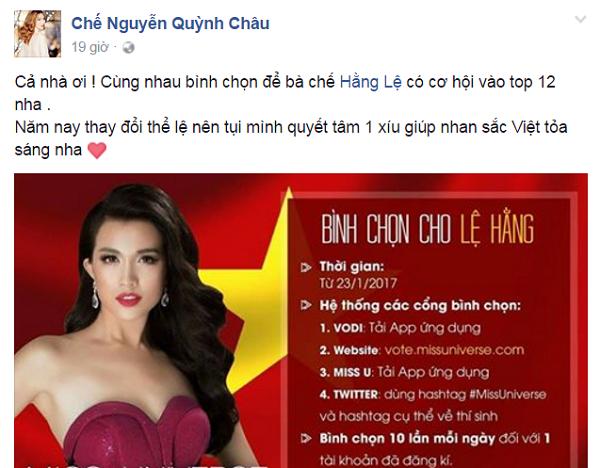Click the Thời gian arrow bullet
Screen dimensions: 600x468
pos(306,267)
